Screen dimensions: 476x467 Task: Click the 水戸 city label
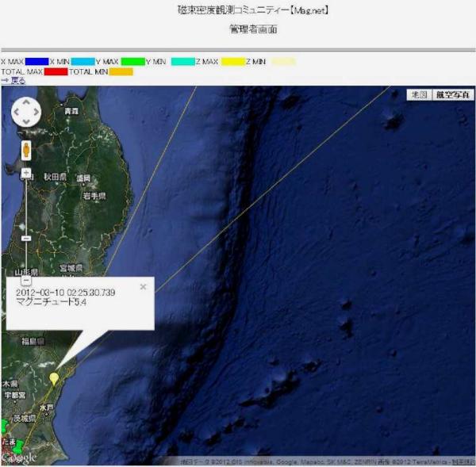click(x=47, y=408)
